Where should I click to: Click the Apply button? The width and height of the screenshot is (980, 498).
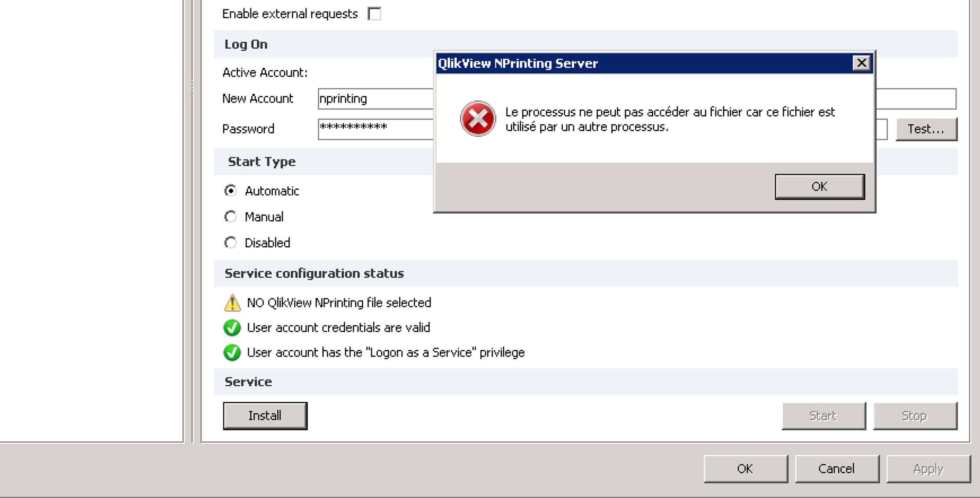click(x=928, y=469)
